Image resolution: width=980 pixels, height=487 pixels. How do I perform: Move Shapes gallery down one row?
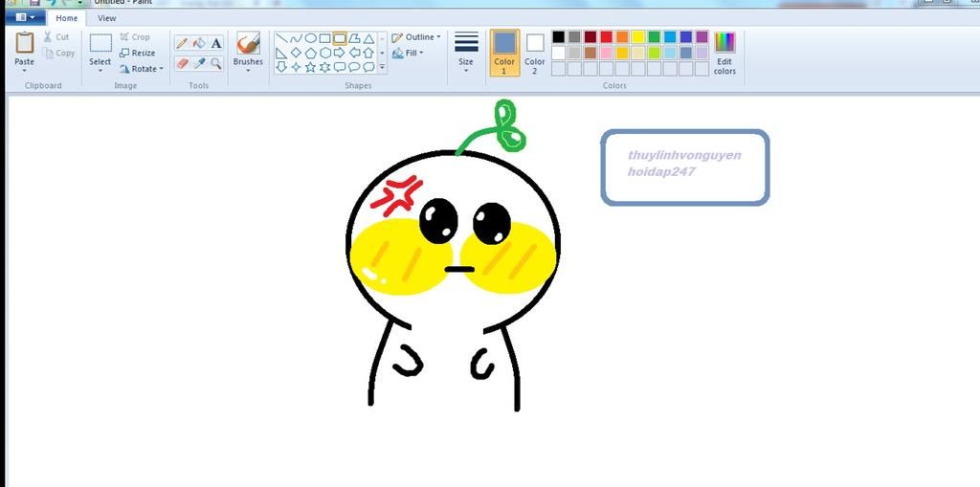pyautogui.click(x=382, y=54)
